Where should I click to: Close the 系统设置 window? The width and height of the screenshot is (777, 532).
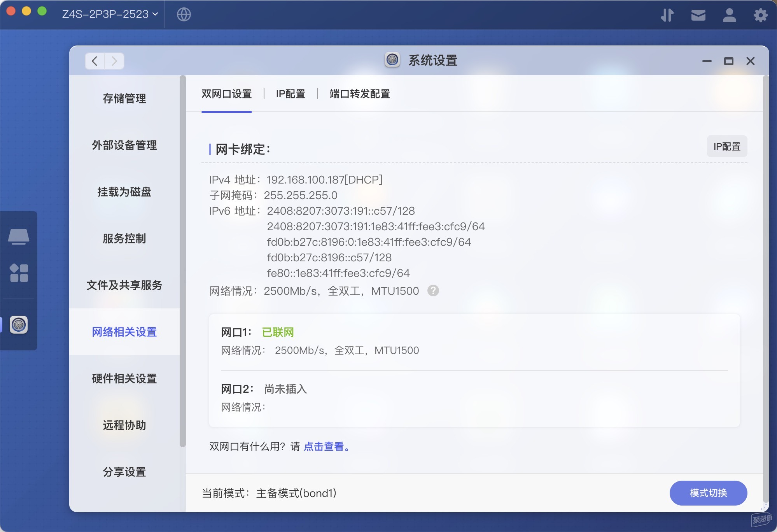click(751, 61)
